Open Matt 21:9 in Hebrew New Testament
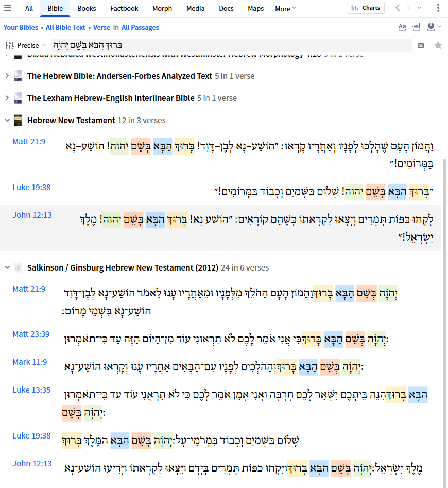The image size is (448, 488). (29, 141)
